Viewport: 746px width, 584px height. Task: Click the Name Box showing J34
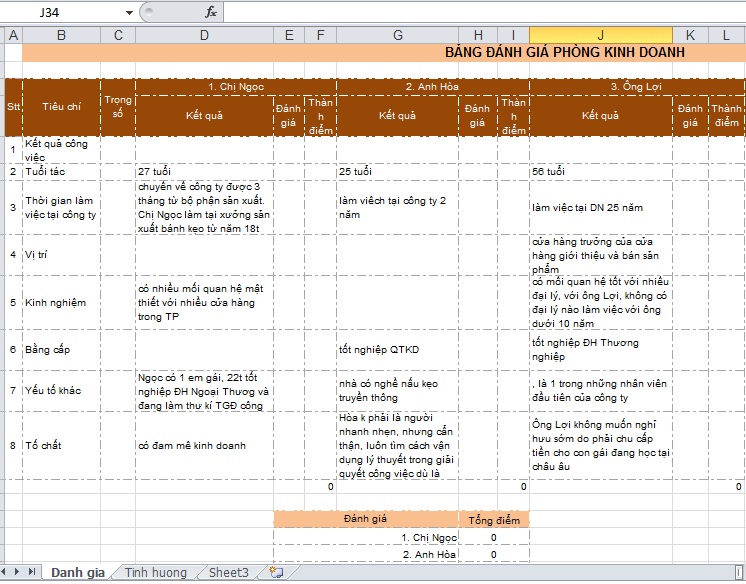(x=62, y=13)
